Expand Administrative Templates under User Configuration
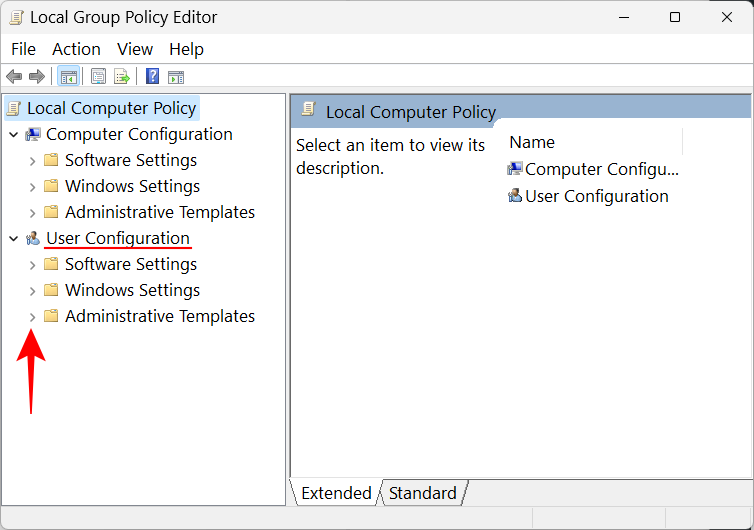754x530 pixels. point(32,317)
